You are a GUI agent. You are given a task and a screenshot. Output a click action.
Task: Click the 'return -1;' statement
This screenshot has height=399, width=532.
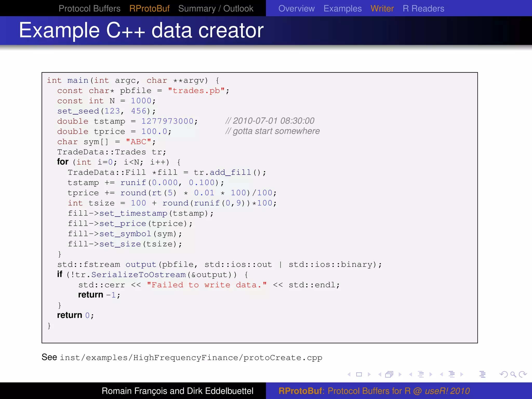point(99,295)
